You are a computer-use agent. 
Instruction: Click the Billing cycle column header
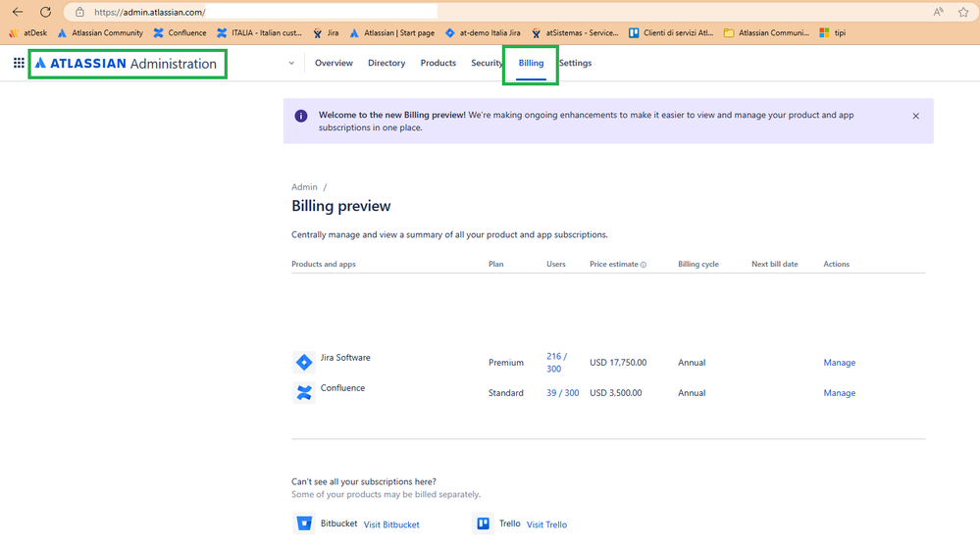(698, 265)
